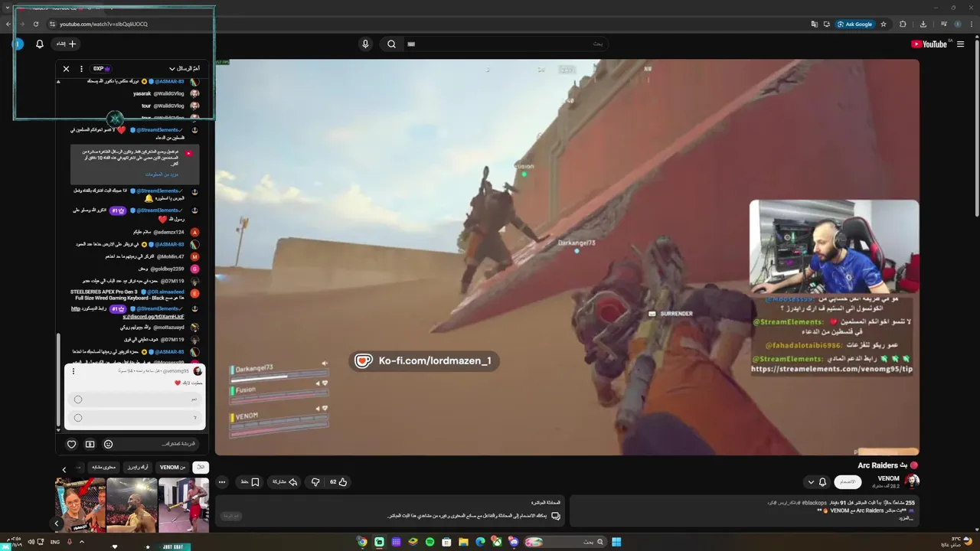Open Spotify from the taskbar
The image size is (980, 551).
click(x=430, y=542)
